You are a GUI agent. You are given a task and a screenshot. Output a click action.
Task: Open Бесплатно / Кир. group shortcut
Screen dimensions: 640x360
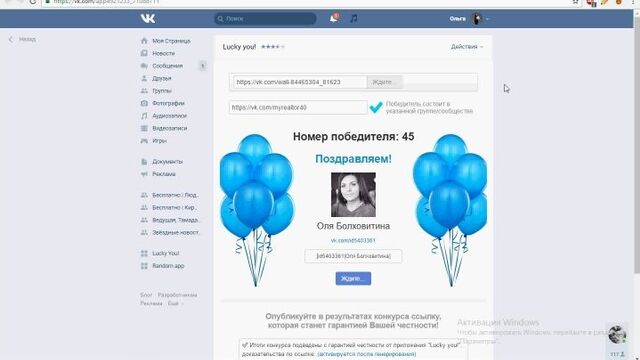[174, 207]
